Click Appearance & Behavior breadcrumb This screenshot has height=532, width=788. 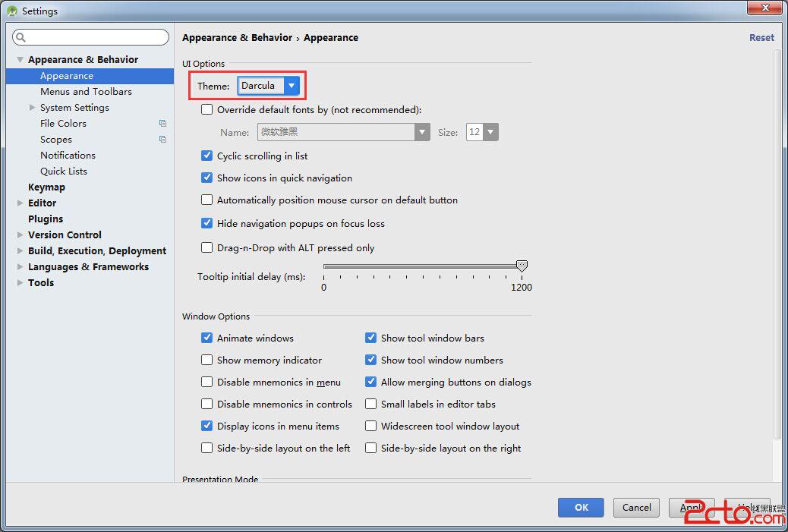[237, 38]
